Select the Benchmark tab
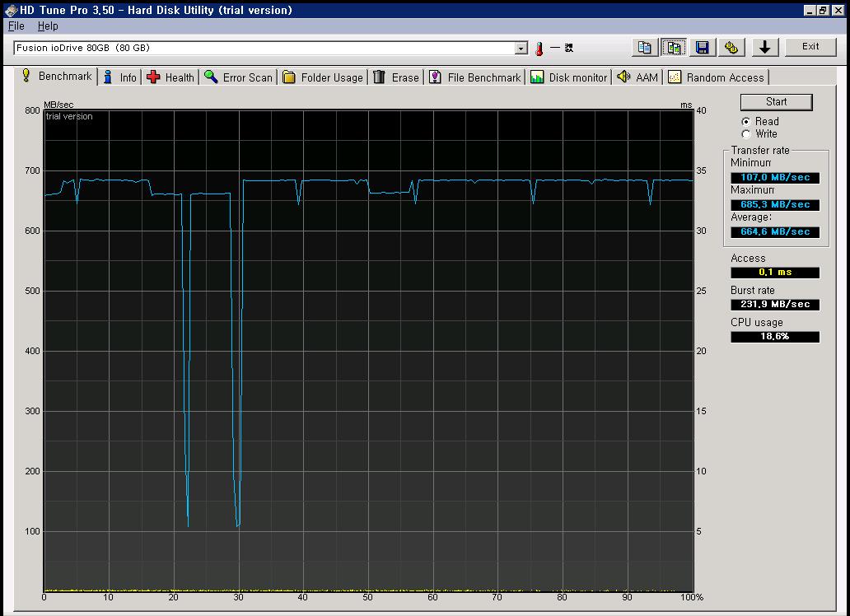 [x=57, y=76]
